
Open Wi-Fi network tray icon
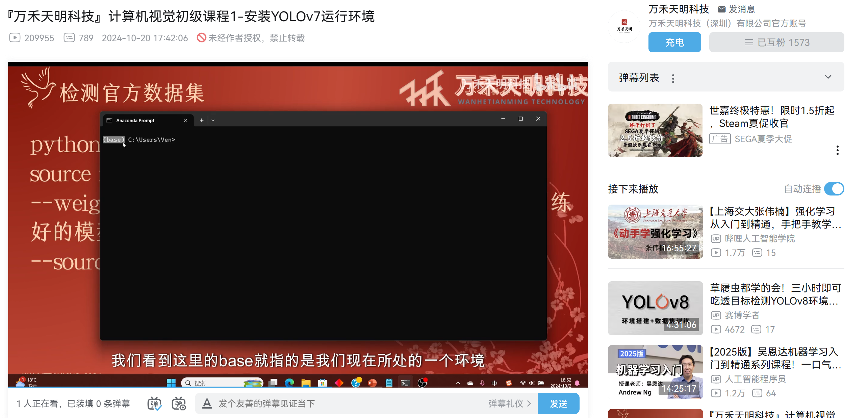[522, 383]
